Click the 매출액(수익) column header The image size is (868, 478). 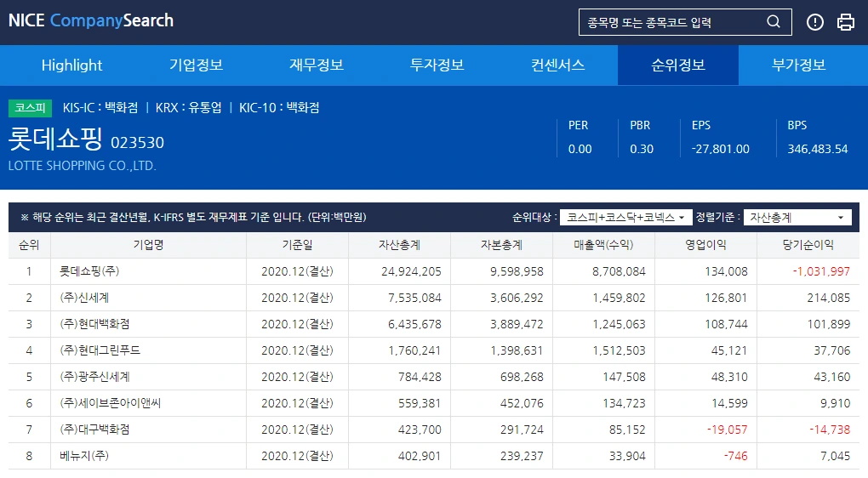pos(603,245)
